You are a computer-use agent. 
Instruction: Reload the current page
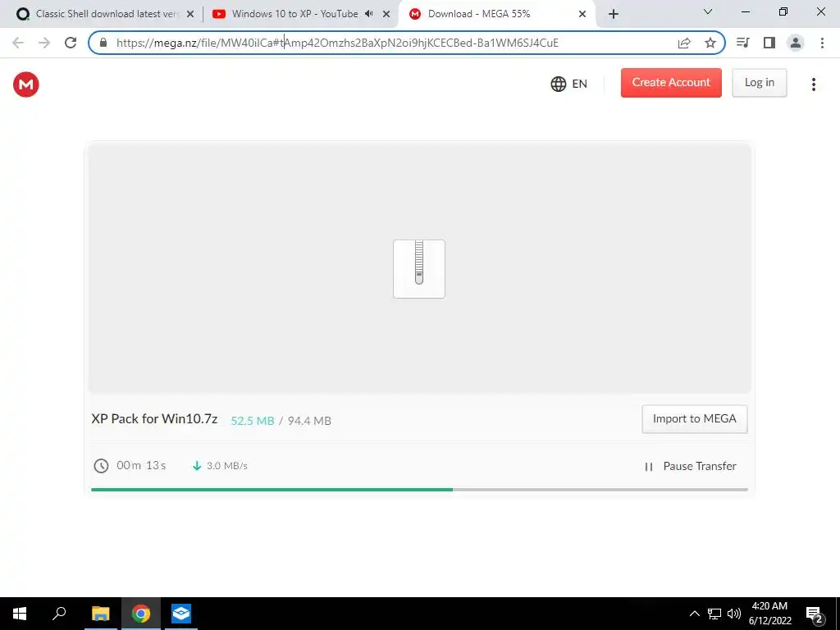(71, 43)
